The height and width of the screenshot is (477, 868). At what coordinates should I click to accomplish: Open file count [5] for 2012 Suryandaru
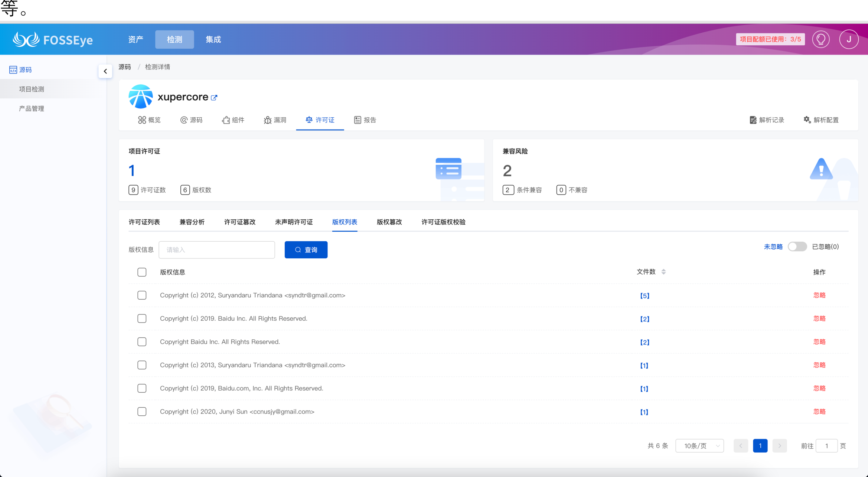point(645,296)
